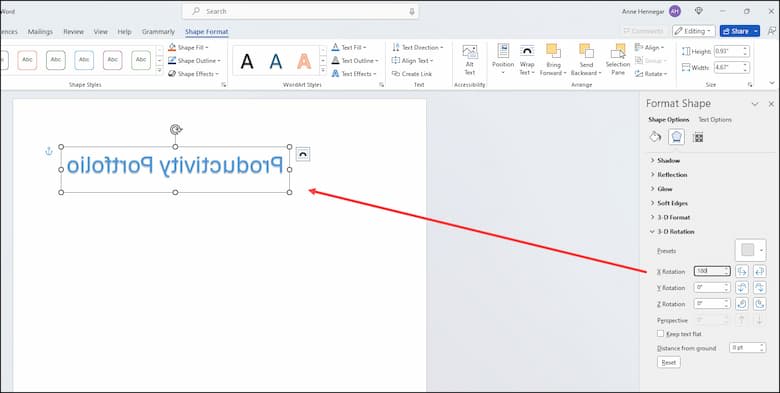Click the layout options icon beside text box
This screenshot has width=780, height=393.
click(302, 154)
